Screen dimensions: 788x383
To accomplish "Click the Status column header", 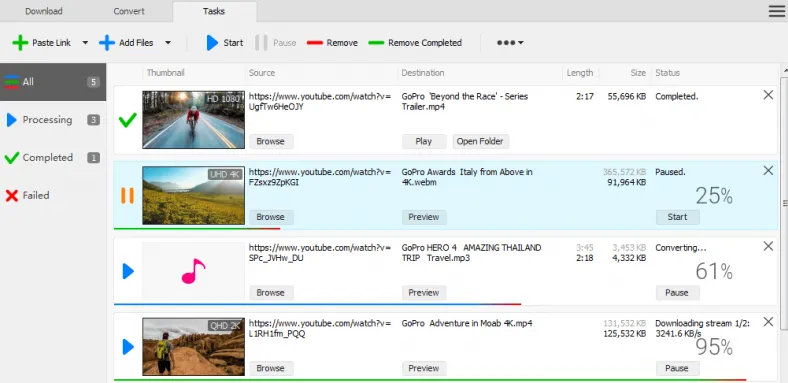I will point(667,73).
